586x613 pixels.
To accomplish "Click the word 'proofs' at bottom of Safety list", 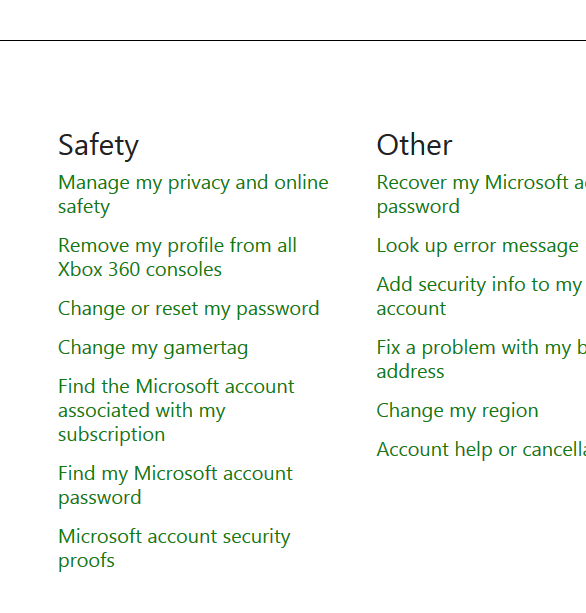I will (86, 561).
